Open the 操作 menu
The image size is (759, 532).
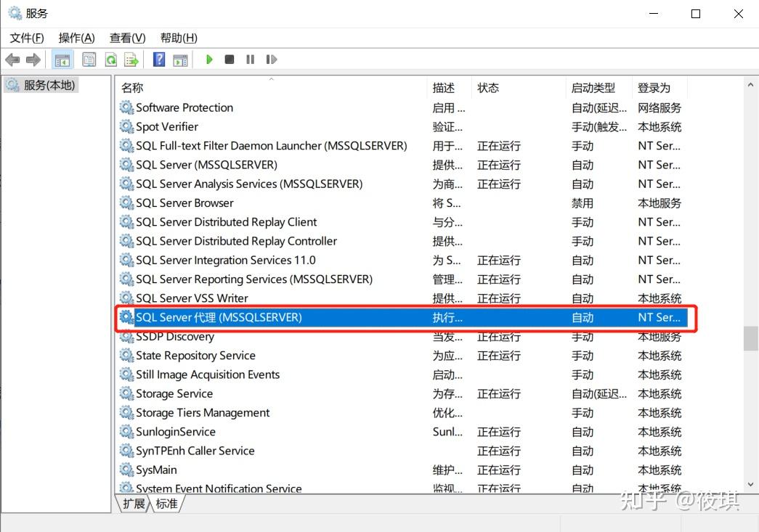coord(76,38)
